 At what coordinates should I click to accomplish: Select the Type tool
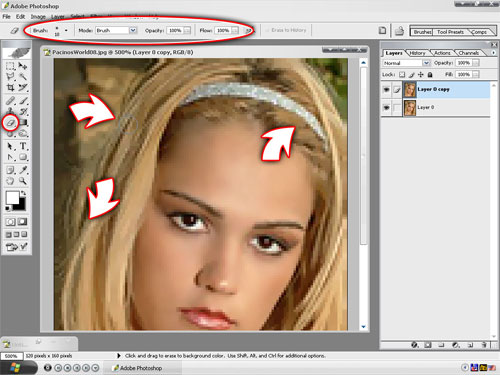tap(23, 146)
